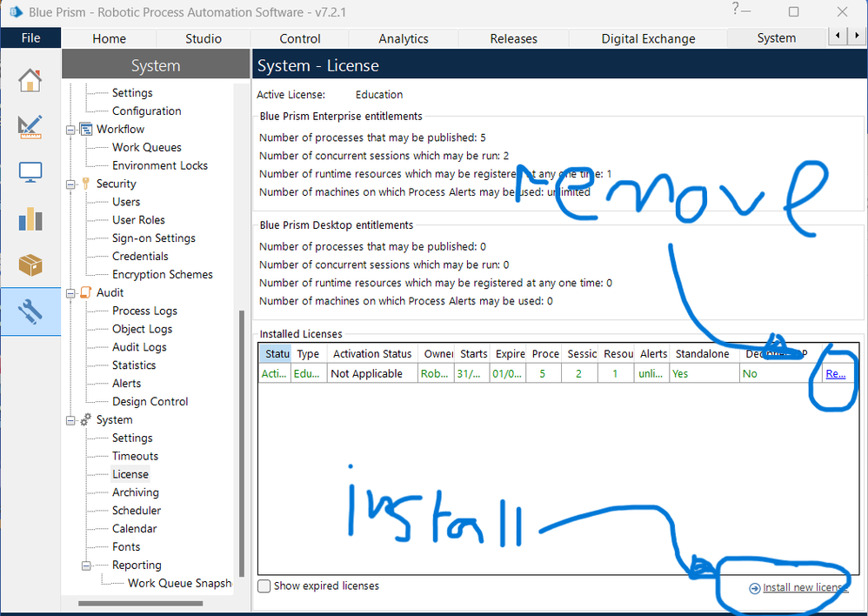Select the Environment Locks tree item

coord(160,165)
